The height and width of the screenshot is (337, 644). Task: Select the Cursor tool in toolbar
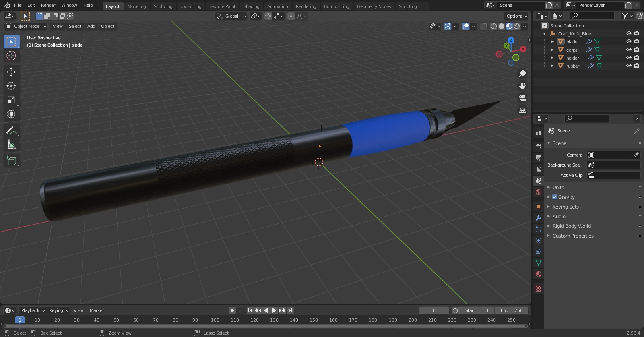11,56
